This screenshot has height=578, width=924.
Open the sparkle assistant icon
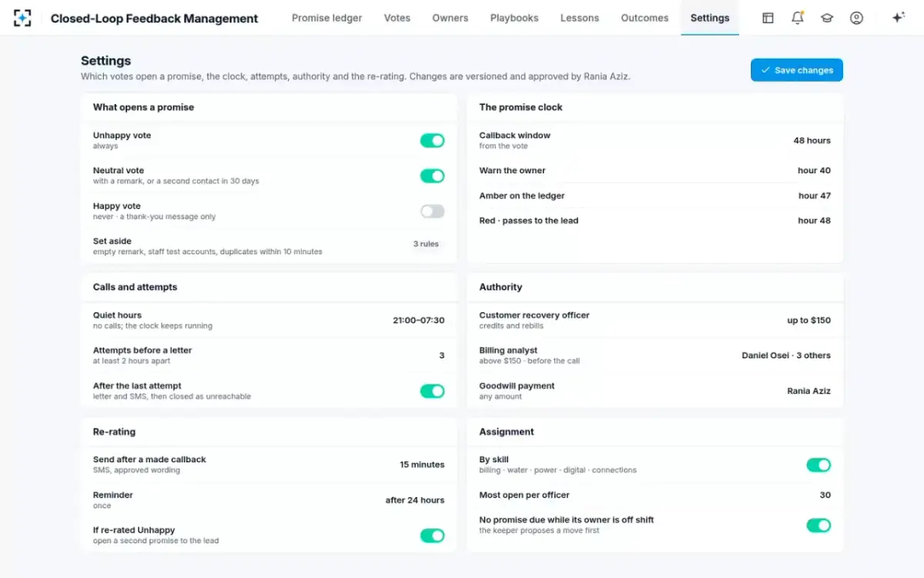click(898, 18)
